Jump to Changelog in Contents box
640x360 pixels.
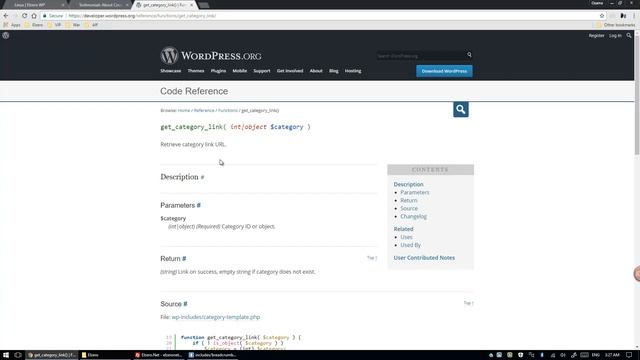(413, 216)
